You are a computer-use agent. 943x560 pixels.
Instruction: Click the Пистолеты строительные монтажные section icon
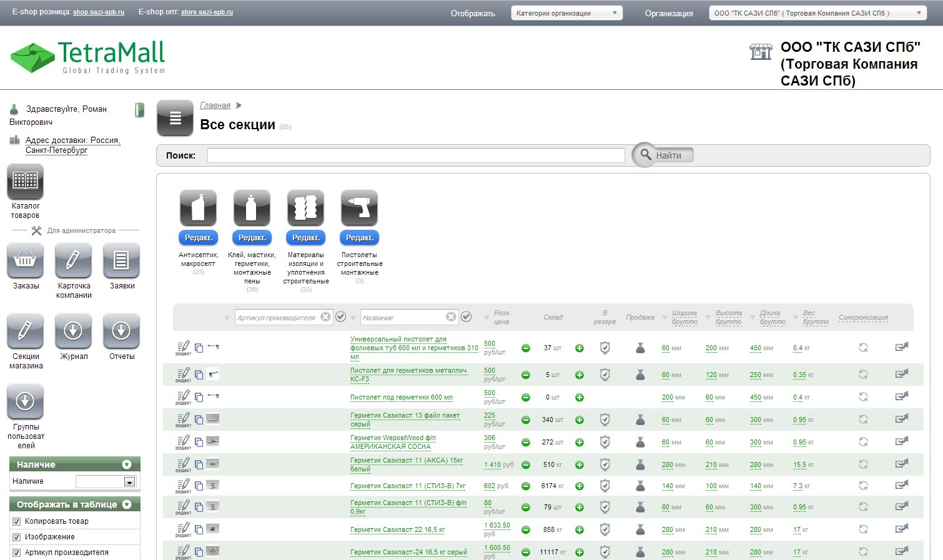point(359,208)
